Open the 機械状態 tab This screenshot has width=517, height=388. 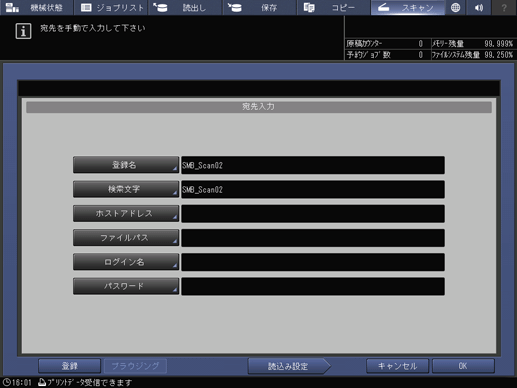tap(37, 7)
